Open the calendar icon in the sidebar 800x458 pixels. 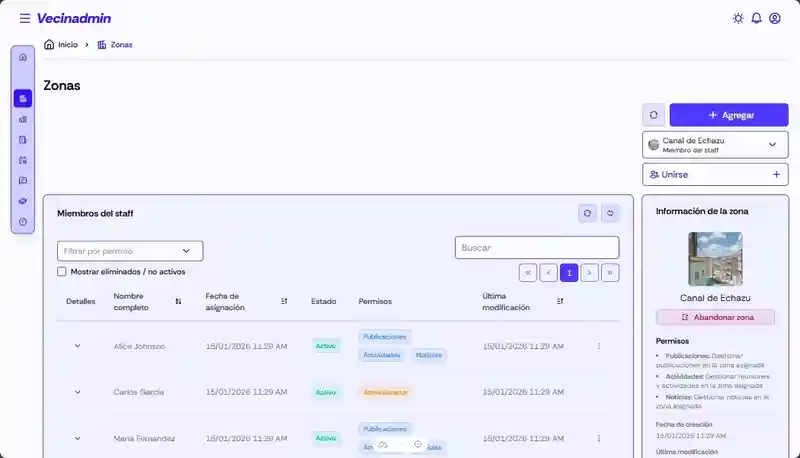coord(23,160)
